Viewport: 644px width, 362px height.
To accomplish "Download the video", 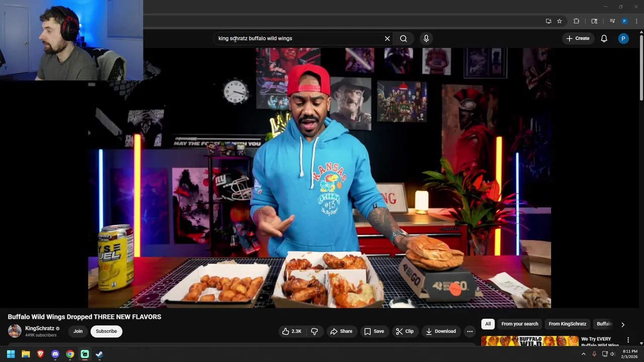I will (x=441, y=331).
